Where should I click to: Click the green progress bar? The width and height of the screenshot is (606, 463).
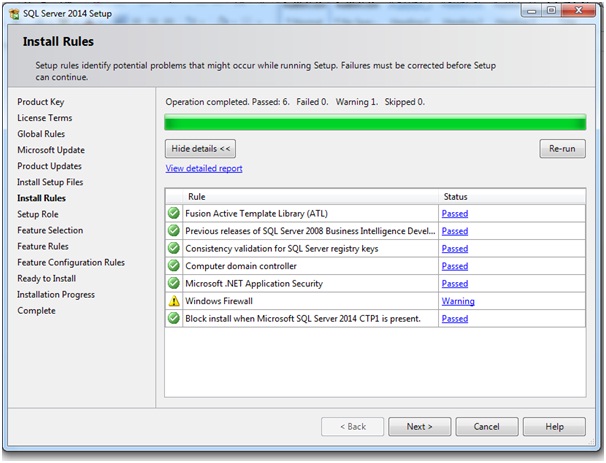(375, 123)
